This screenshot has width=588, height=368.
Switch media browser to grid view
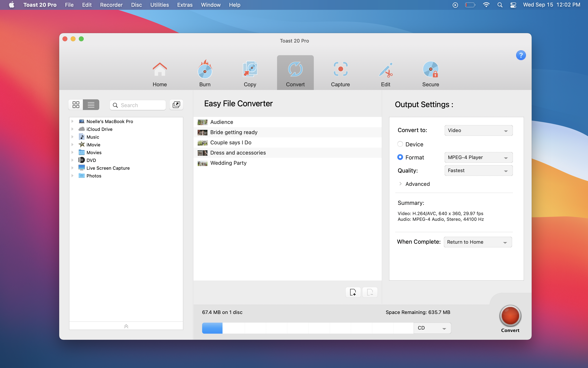tap(76, 105)
